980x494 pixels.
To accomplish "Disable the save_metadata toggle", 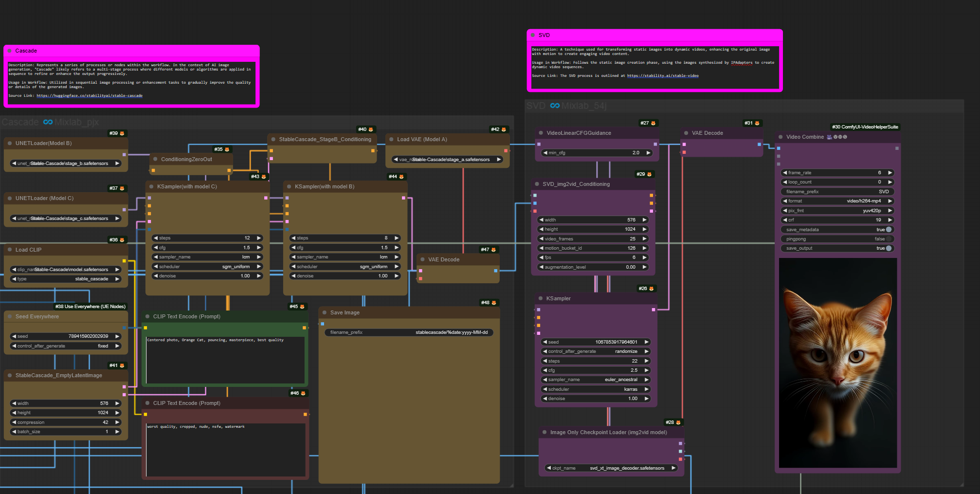I will [889, 230].
